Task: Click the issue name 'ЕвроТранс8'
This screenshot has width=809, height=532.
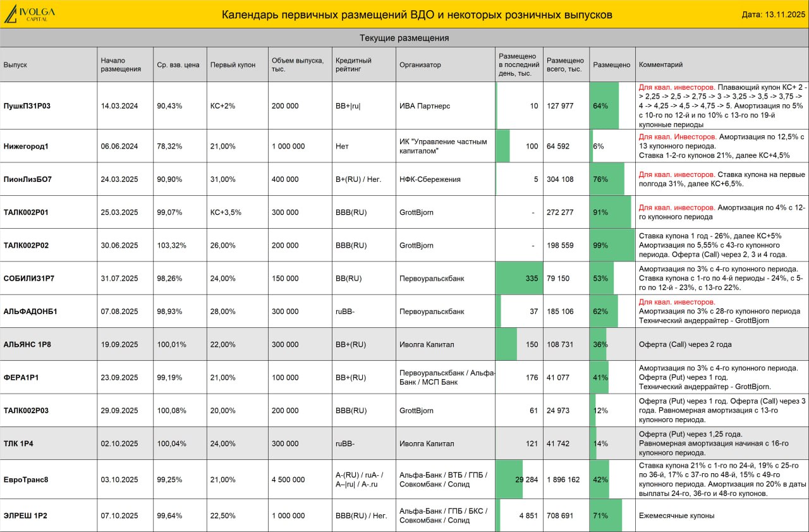Action: coord(26,480)
